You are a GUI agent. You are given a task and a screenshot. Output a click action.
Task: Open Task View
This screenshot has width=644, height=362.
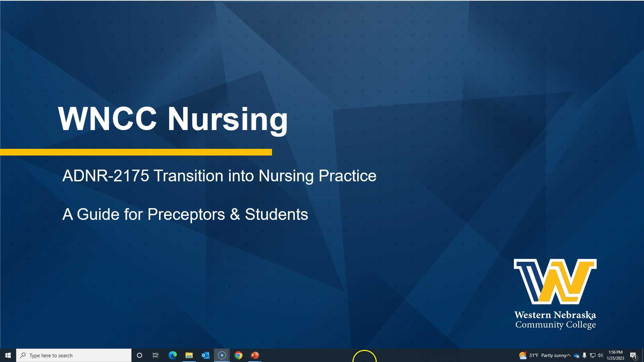[156, 355]
